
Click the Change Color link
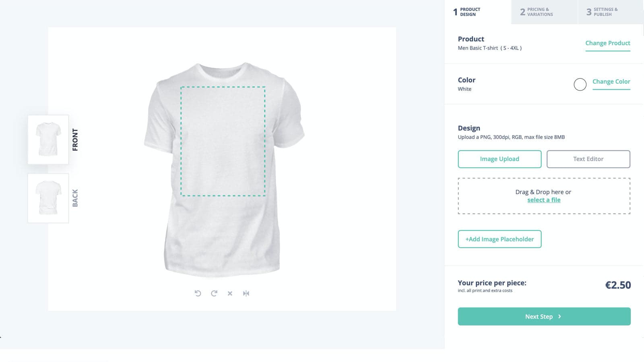(x=611, y=81)
